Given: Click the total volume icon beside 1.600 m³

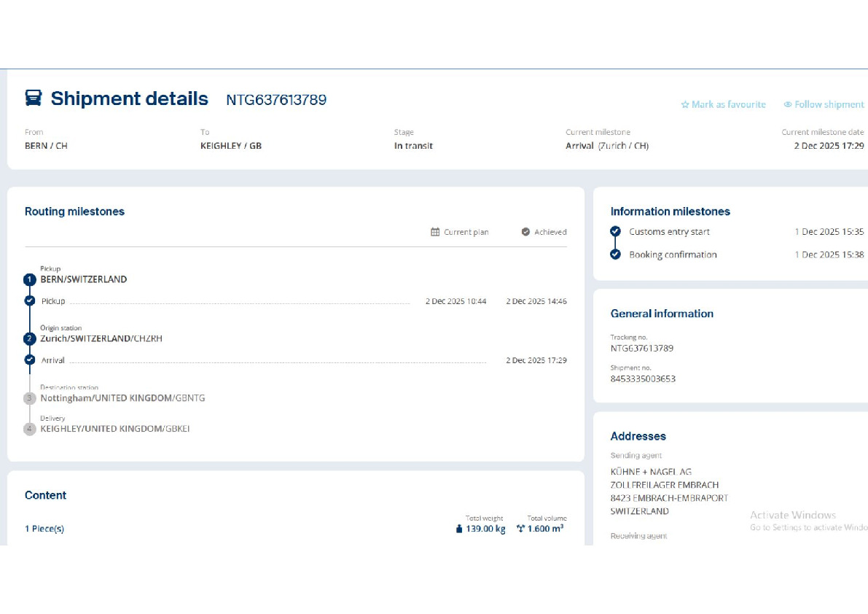Looking at the screenshot, I should [x=520, y=529].
